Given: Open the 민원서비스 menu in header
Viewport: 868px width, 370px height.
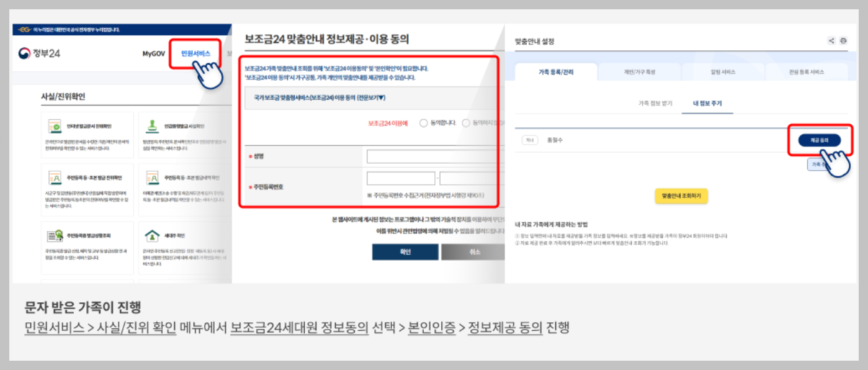Looking at the screenshot, I should (x=195, y=53).
